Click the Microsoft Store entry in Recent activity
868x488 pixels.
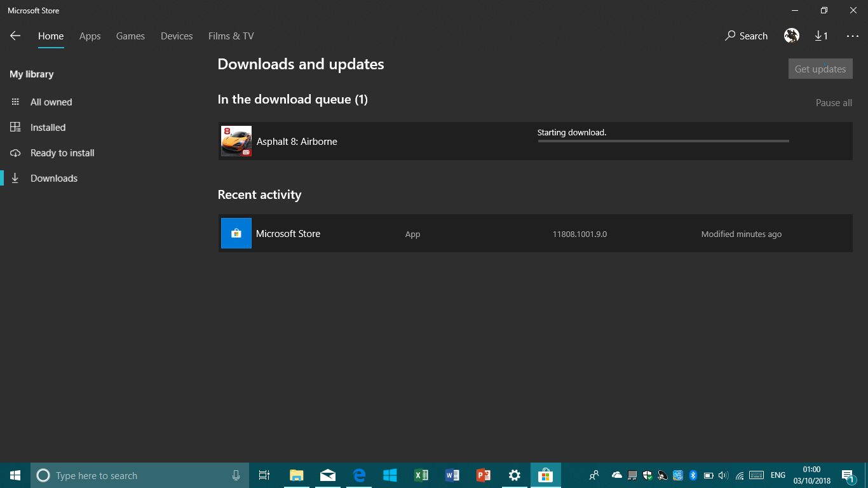click(x=535, y=233)
